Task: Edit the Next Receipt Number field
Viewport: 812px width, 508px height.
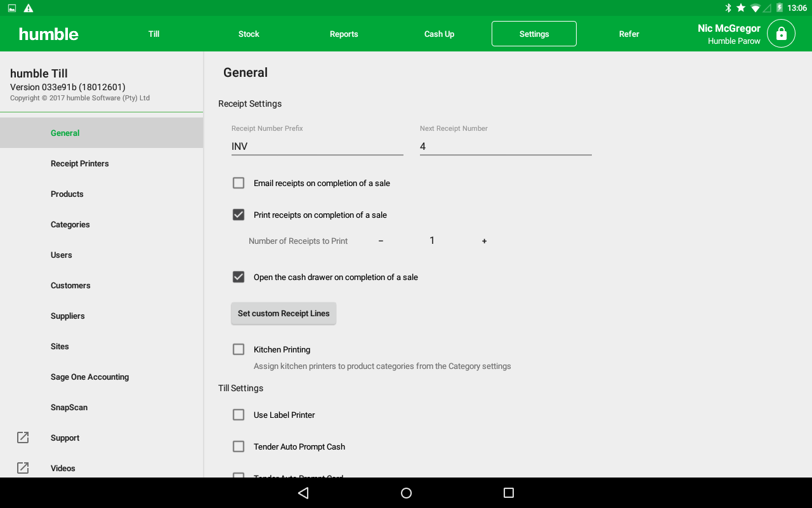Action: coord(506,146)
